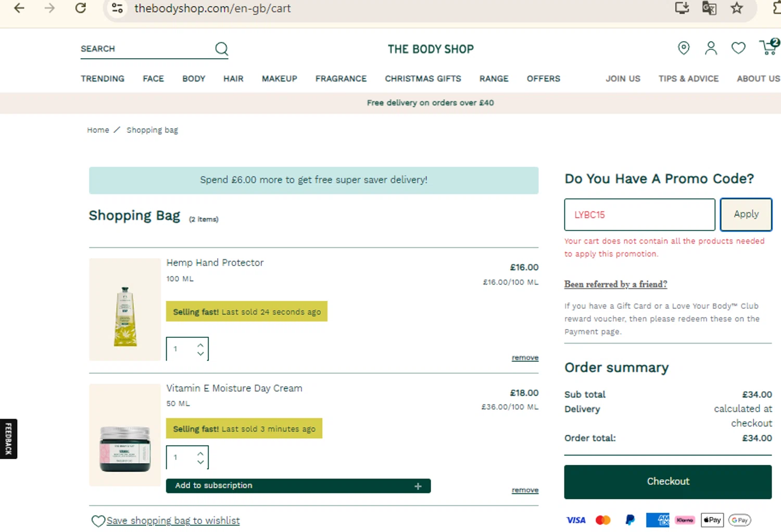
Task: Click the heart icon beside Save shopping bag
Action: tap(98, 521)
